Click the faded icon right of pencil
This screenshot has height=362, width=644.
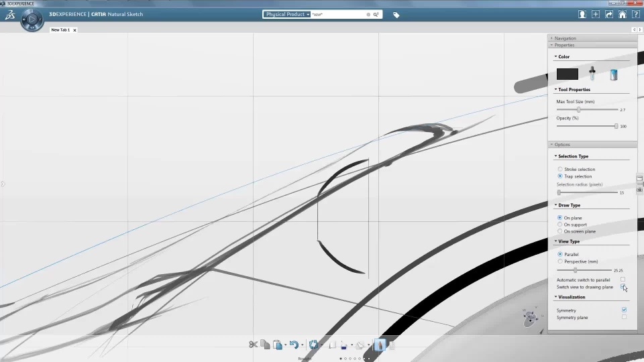(x=392, y=345)
